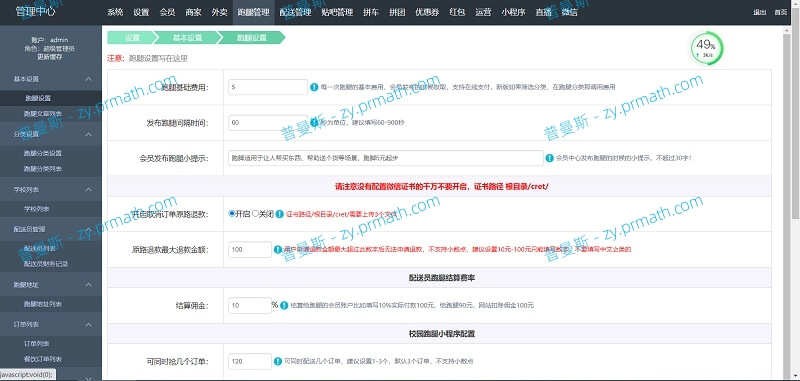This screenshot has height=381, width=800.
Task: Collapse the 学校列表 sidebar section
Action: 88,189
